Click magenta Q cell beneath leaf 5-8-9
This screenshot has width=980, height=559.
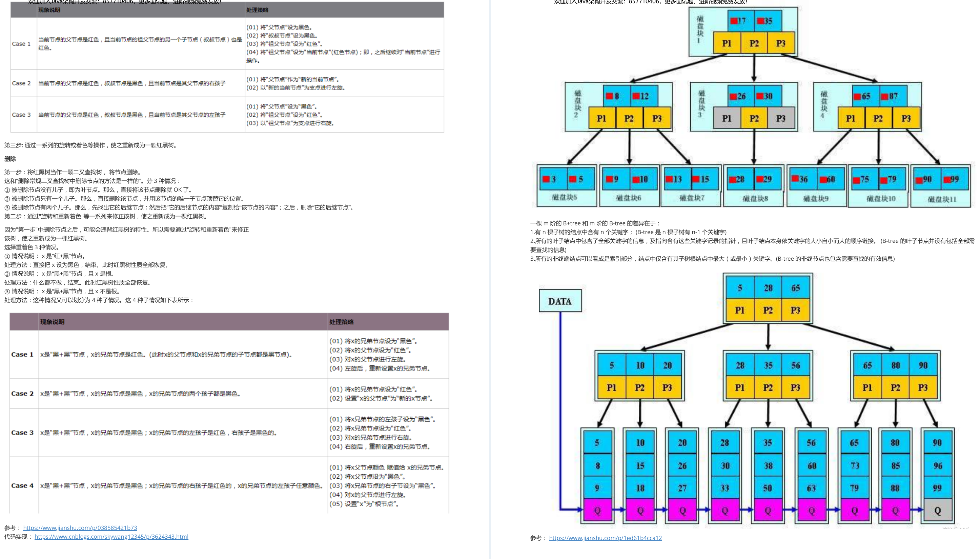tap(597, 511)
